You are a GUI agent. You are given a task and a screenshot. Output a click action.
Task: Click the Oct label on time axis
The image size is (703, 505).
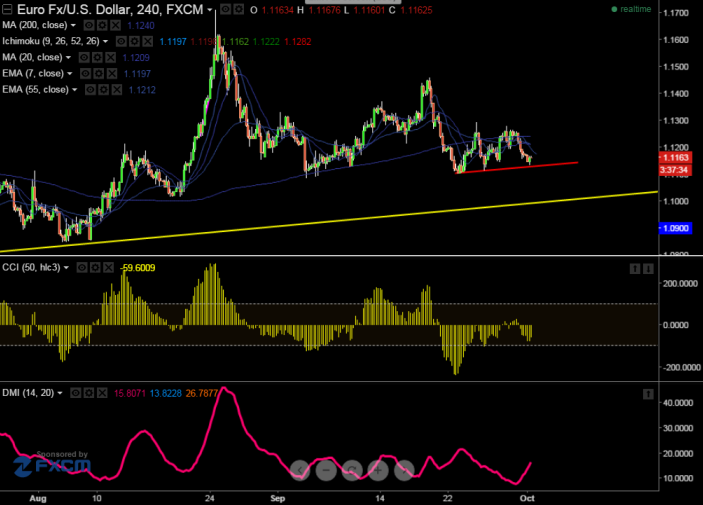pyautogui.click(x=527, y=498)
